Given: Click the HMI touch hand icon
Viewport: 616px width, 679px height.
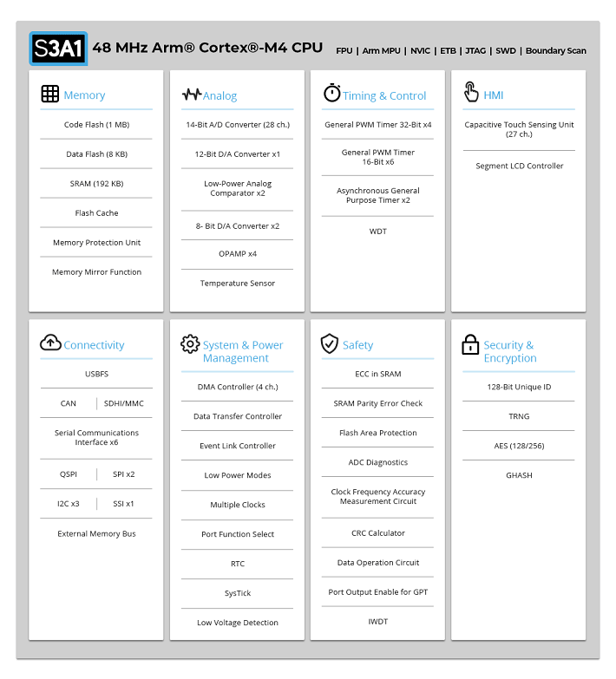Looking at the screenshot, I should tap(471, 92).
